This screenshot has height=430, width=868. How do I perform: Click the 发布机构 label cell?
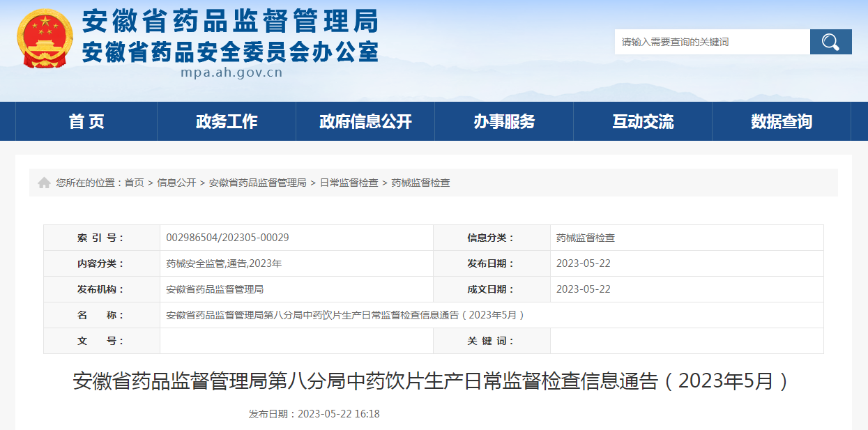coord(102,289)
